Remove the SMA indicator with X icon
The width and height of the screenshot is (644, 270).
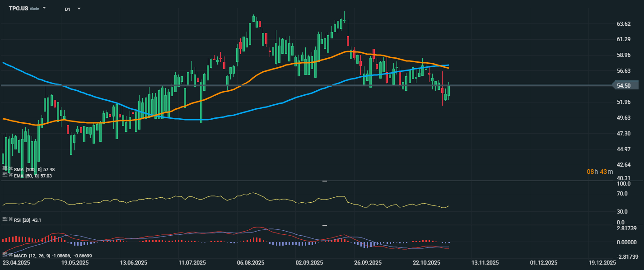[x=10, y=168]
